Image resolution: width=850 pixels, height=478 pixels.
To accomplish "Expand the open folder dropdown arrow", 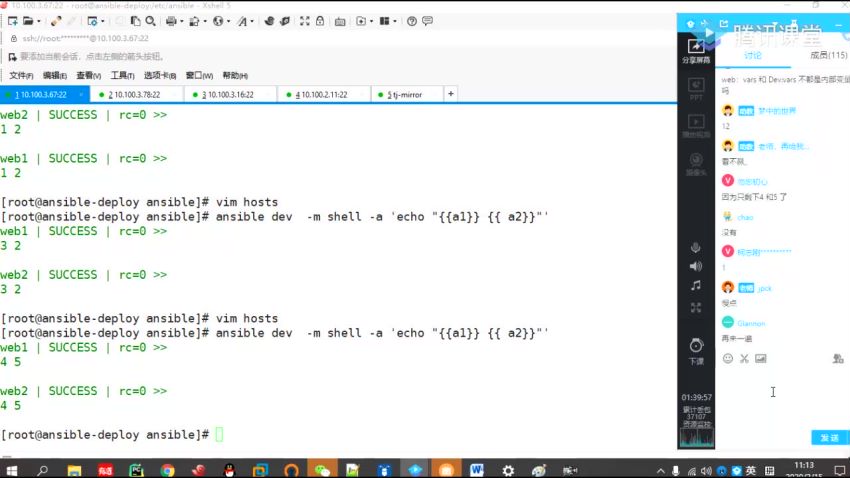I will pos(37,21).
